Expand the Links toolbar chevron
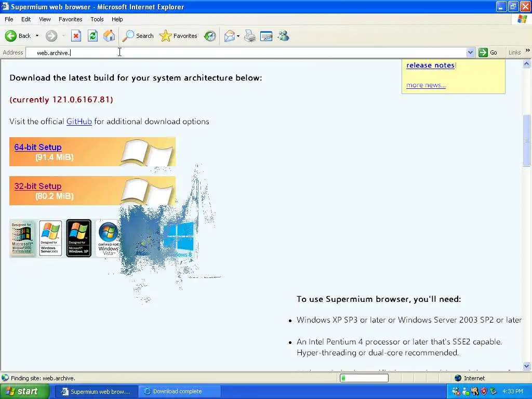Image resolution: width=532 pixels, height=399 pixels. coord(528,50)
